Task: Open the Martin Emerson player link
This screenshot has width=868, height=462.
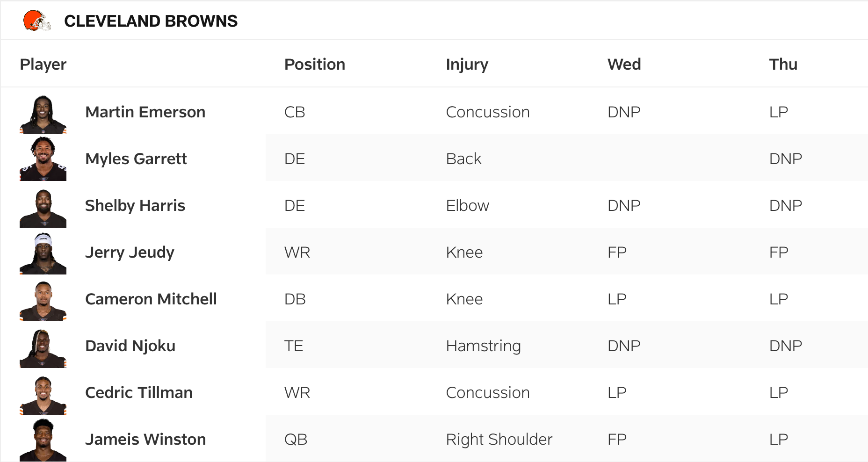Action: tap(145, 112)
